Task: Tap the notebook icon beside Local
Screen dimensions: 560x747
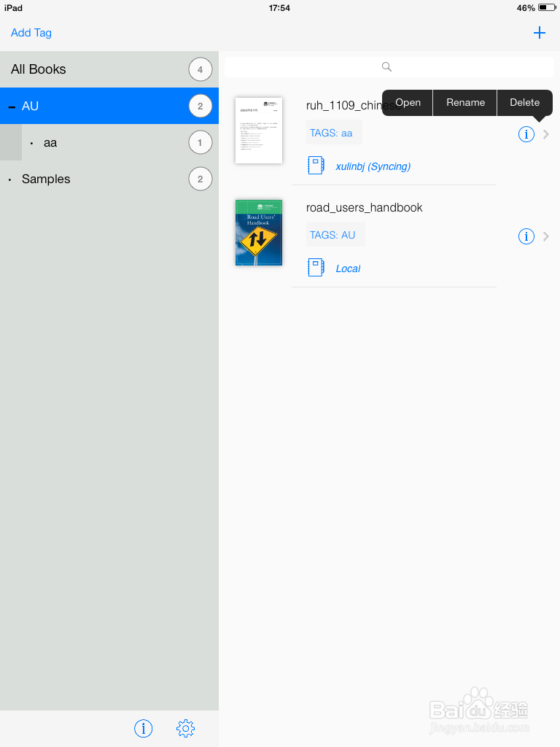Action: point(316,267)
